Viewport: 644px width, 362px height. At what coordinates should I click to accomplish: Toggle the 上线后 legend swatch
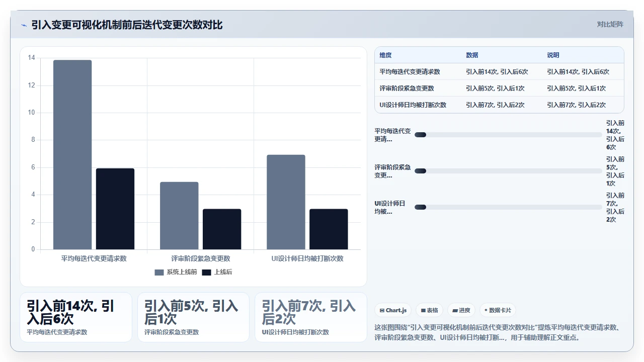(x=206, y=272)
